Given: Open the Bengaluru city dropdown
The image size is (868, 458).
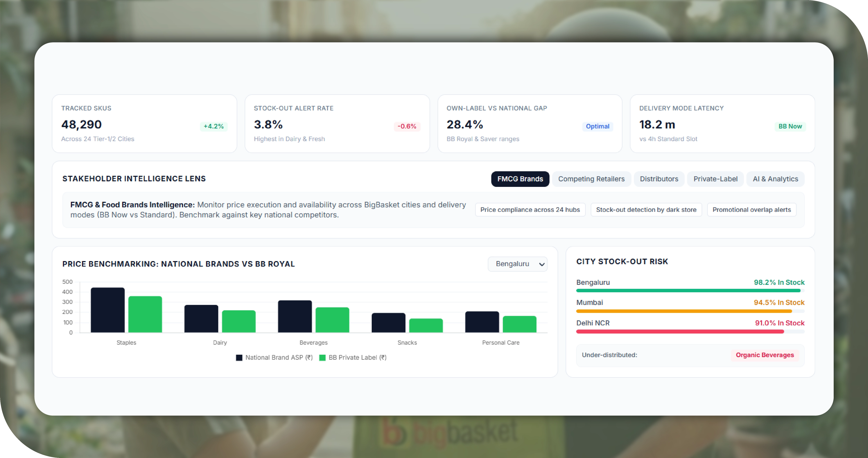Looking at the screenshot, I should 518,264.
